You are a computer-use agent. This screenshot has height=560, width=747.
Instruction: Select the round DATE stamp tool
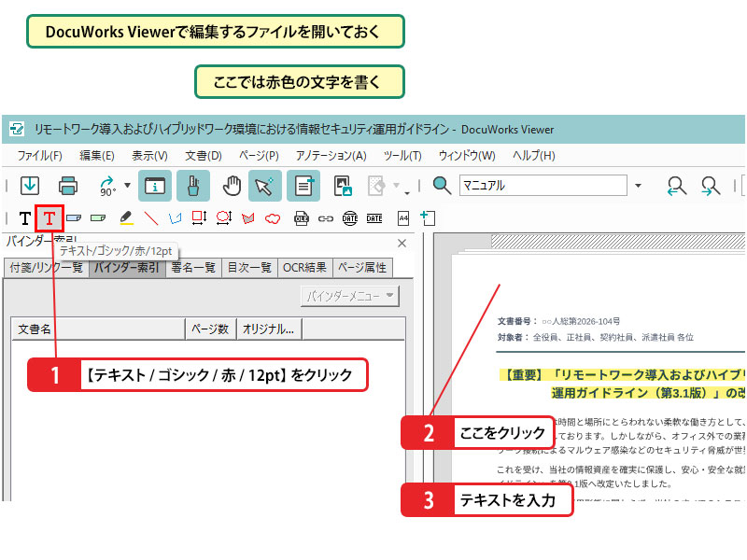(x=349, y=218)
